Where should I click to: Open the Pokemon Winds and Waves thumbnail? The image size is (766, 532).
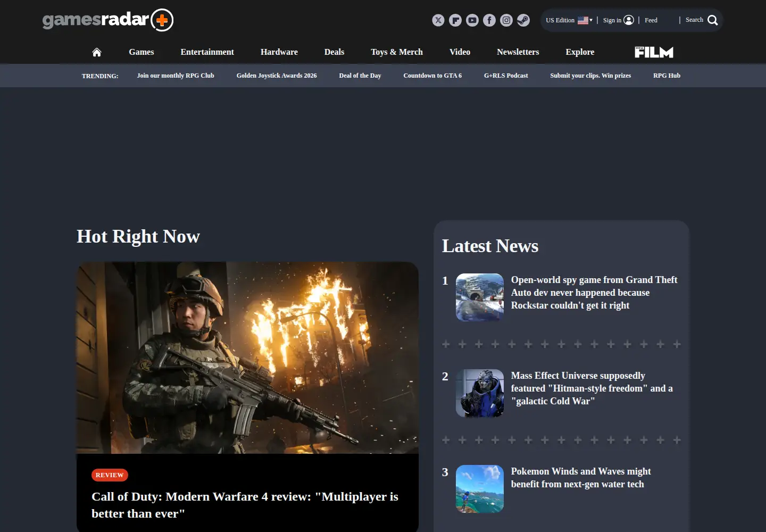coord(480,489)
